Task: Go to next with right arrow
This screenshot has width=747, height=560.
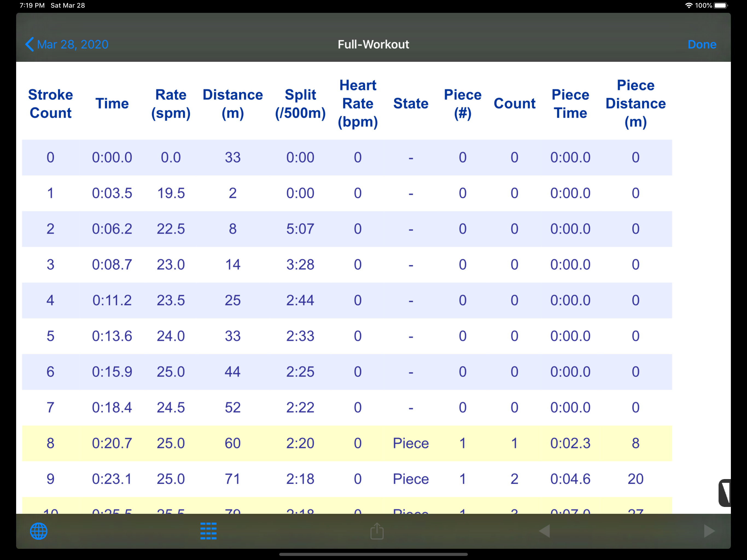Action: (x=709, y=531)
